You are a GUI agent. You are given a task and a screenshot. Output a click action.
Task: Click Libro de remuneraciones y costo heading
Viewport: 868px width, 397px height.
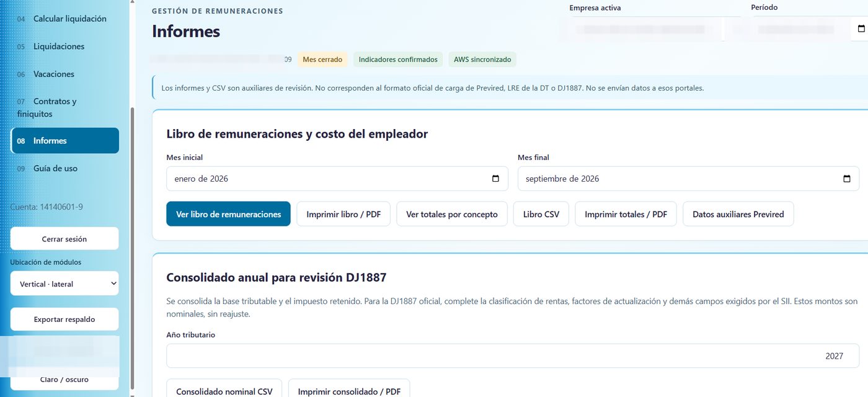click(x=297, y=133)
